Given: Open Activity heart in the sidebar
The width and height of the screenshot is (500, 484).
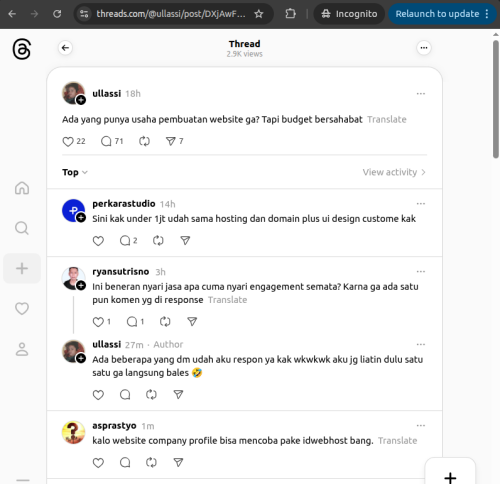Looking at the screenshot, I should pyautogui.click(x=22, y=309).
